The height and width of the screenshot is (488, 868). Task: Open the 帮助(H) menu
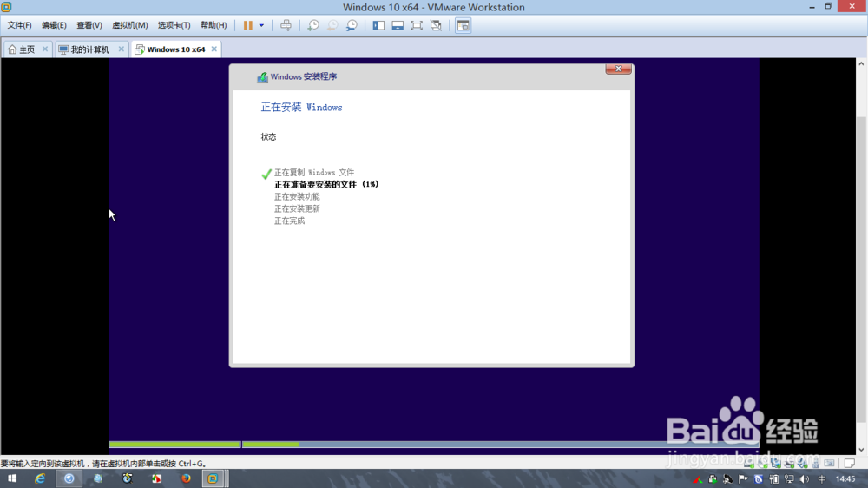[214, 25]
